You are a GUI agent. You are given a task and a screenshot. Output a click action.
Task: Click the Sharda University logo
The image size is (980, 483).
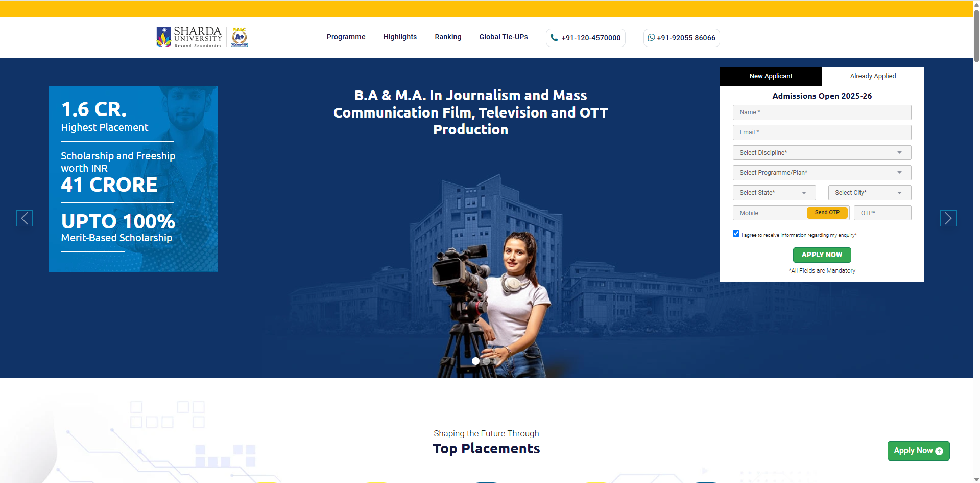pyautogui.click(x=189, y=37)
